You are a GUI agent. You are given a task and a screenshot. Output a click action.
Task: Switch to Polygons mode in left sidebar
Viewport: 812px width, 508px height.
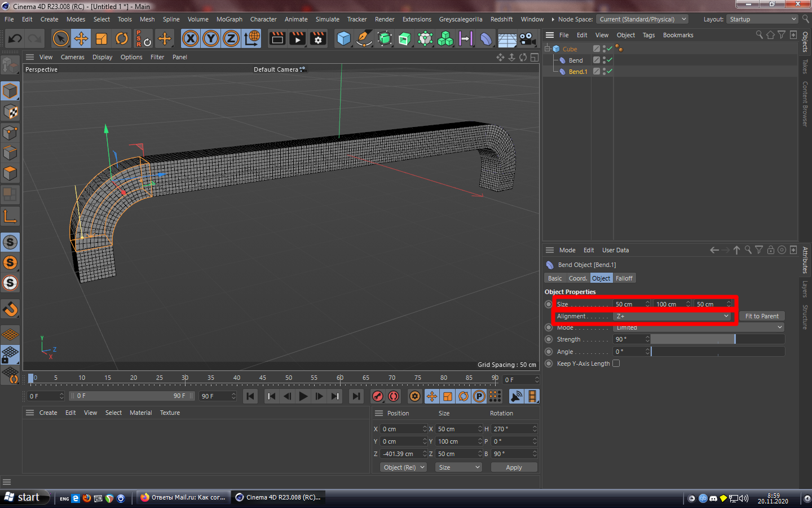pos(10,173)
